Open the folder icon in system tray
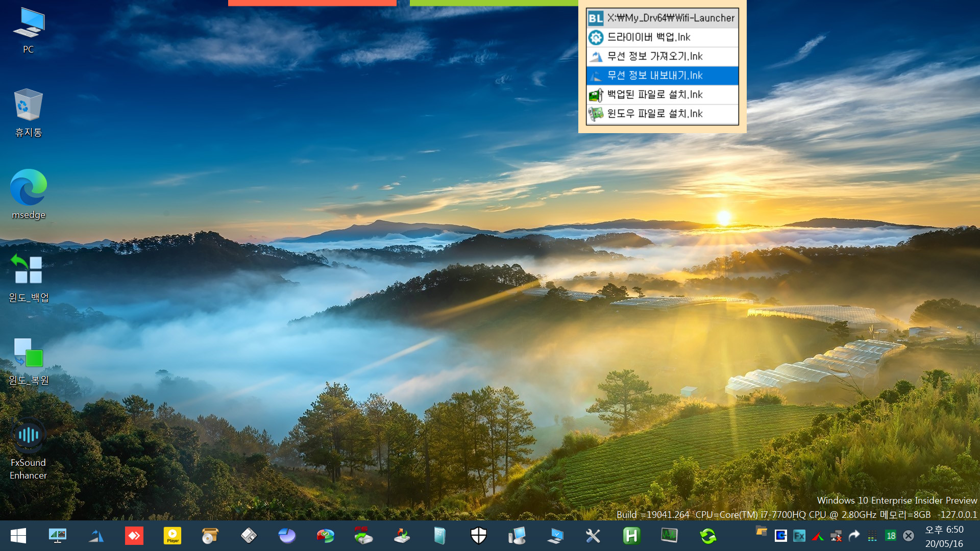This screenshot has width=980, height=551. point(762,531)
